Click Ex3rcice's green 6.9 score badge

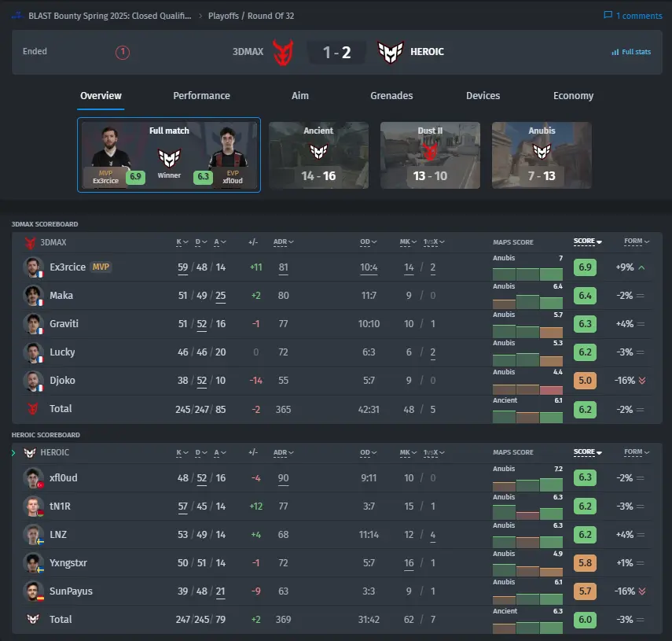click(x=585, y=267)
